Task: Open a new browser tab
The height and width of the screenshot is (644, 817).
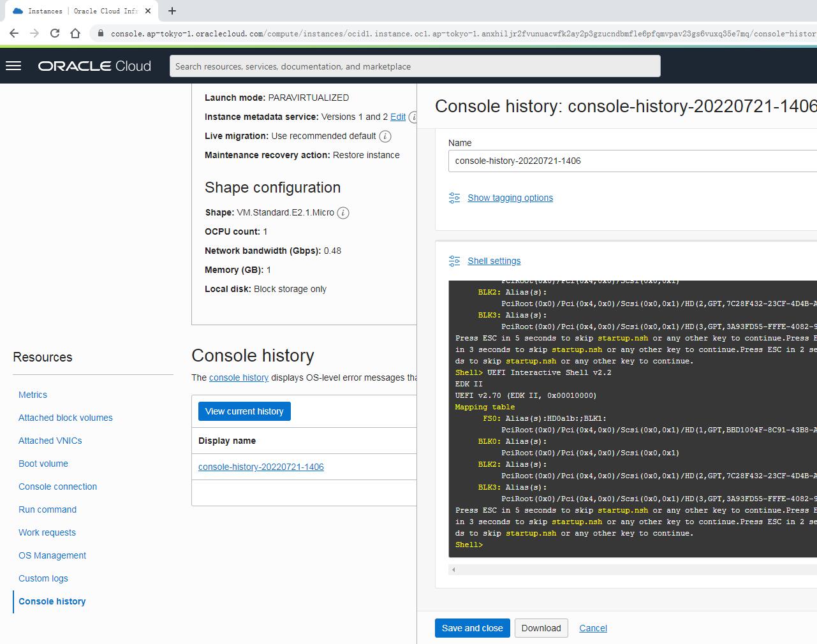Action: [x=172, y=10]
